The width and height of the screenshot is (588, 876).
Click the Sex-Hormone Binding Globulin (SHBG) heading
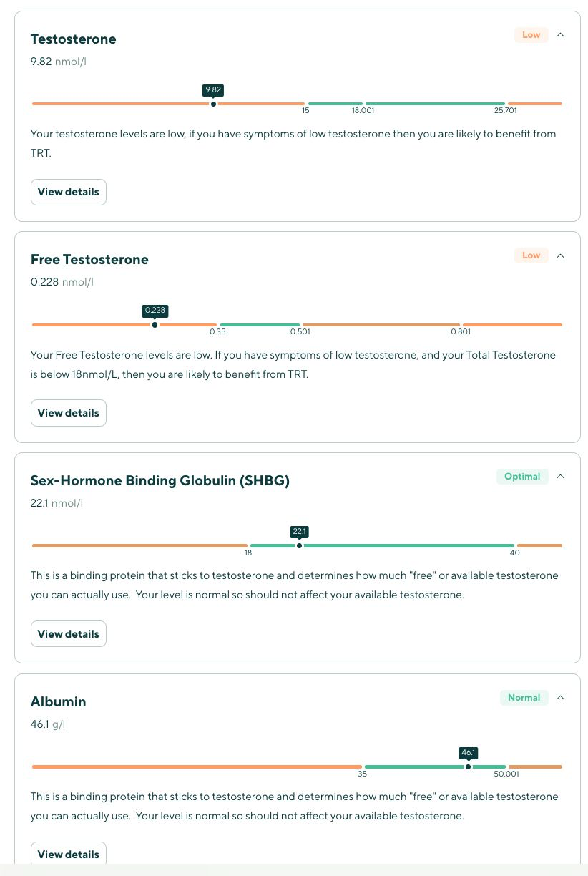pyautogui.click(x=160, y=481)
